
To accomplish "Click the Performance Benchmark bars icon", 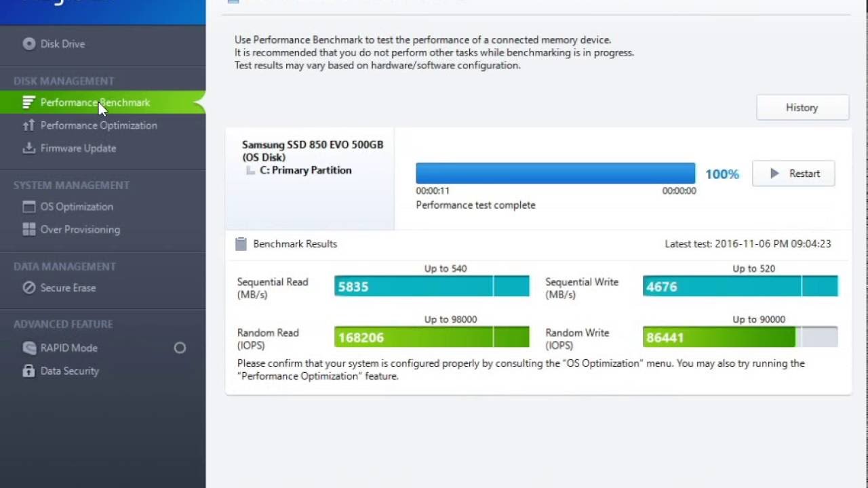I will pos(28,102).
